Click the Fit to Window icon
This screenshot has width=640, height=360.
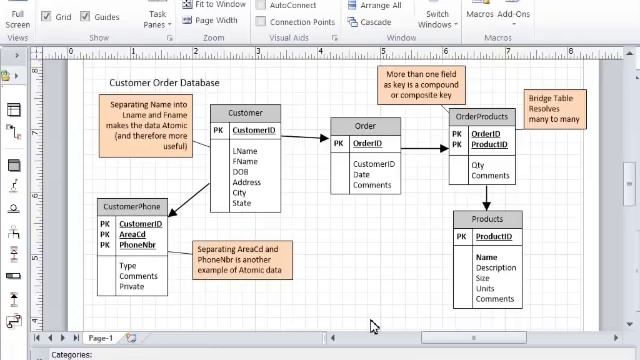(187, 4)
